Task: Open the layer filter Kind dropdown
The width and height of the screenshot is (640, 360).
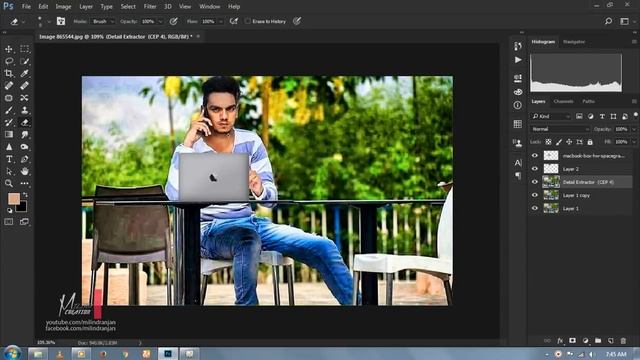Action: pos(551,116)
